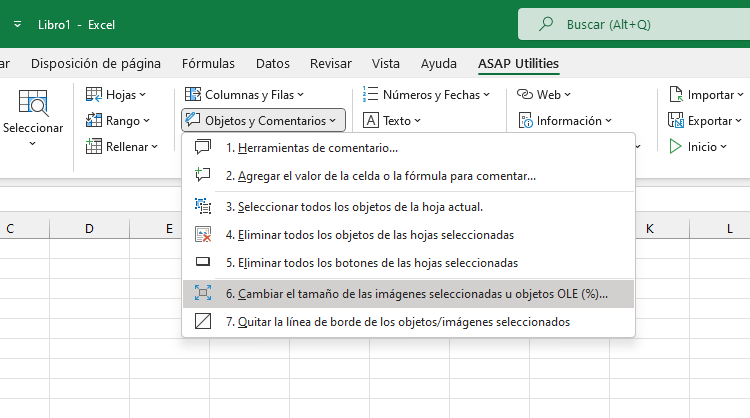Image resolution: width=750 pixels, height=418 pixels.
Task: Click the Texto letter A icon
Action: coord(371,121)
